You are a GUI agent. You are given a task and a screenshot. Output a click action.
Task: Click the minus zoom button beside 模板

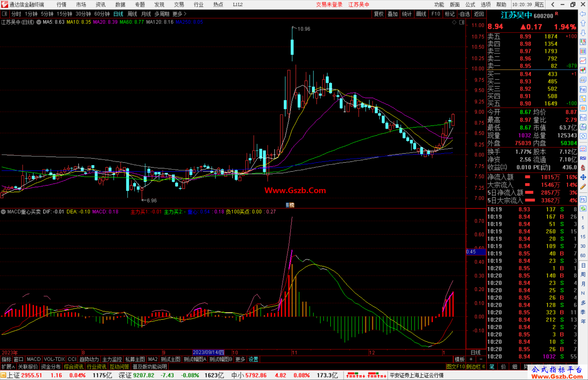(481, 360)
